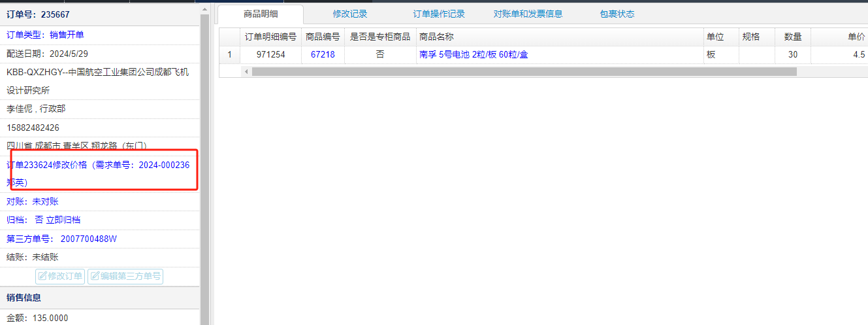Open the 订单操作记录 tab
Viewport: 868px width, 325px height.
click(439, 14)
